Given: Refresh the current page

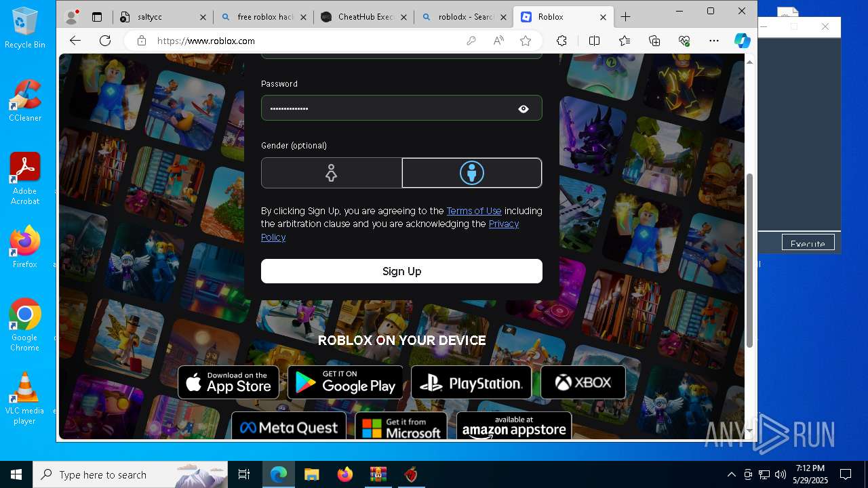Looking at the screenshot, I should click(x=105, y=41).
